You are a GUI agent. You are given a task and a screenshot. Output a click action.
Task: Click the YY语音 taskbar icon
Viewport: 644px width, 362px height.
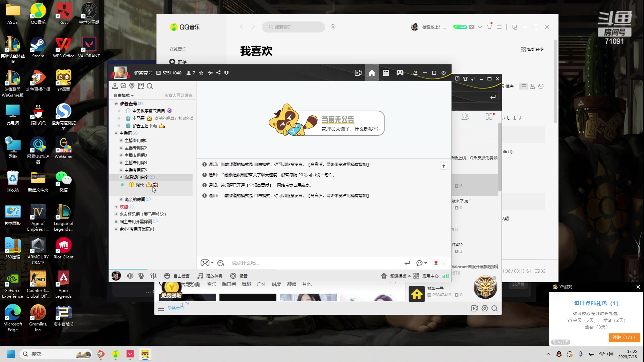pyautogui.click(x=145, y=354)
